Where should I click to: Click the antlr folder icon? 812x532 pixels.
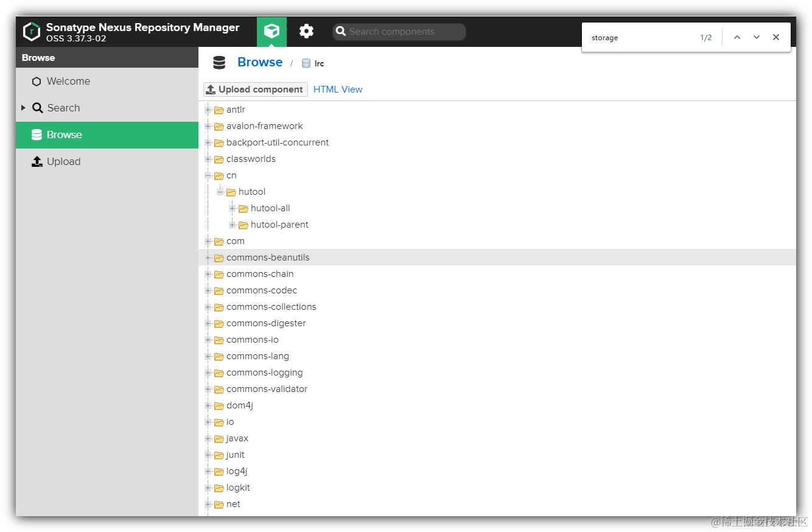click(219, 110)
